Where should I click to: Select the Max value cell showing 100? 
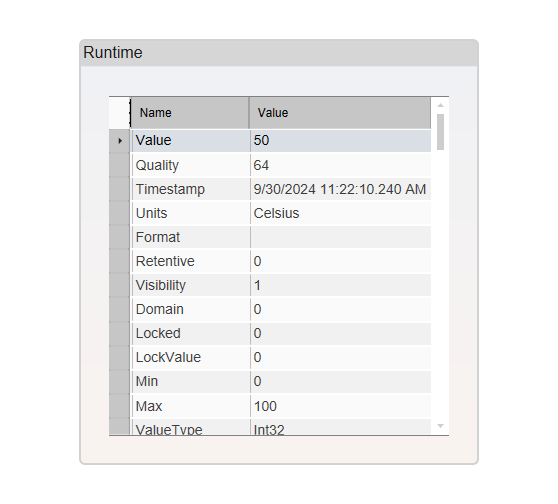point(341,406)
